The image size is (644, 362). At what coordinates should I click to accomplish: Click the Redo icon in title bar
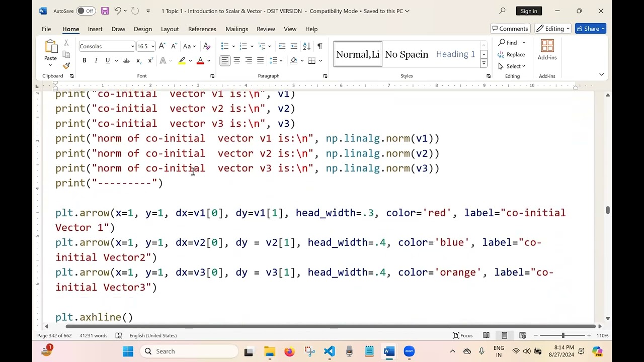(135, 11)
